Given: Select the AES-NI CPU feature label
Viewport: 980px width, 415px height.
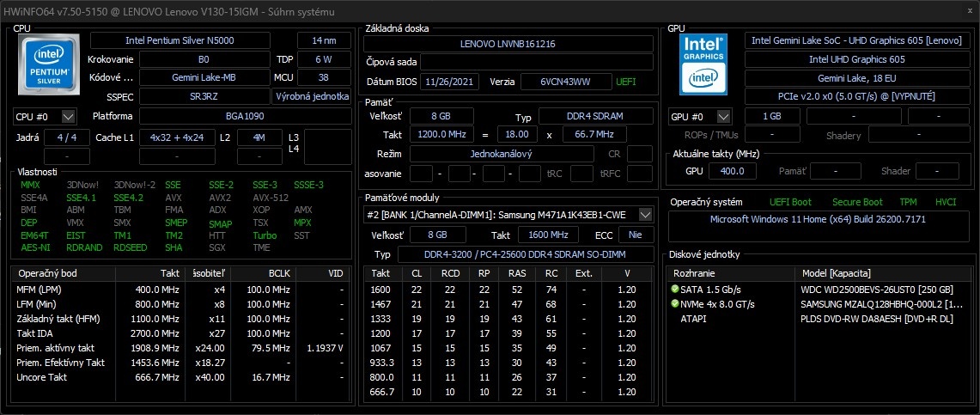Looking at the screenshot, I should [34, 247].
